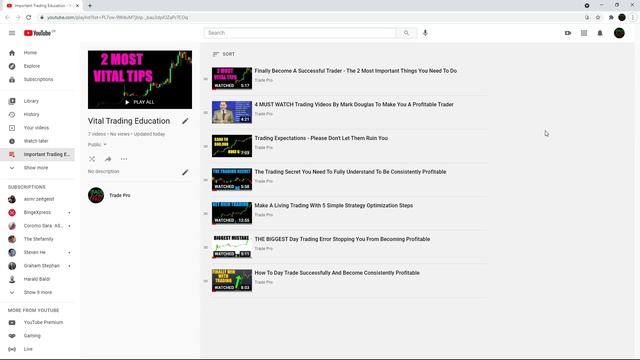Click Trade Pro under first video
The image size is (640, 360).
tap(264, 80)
